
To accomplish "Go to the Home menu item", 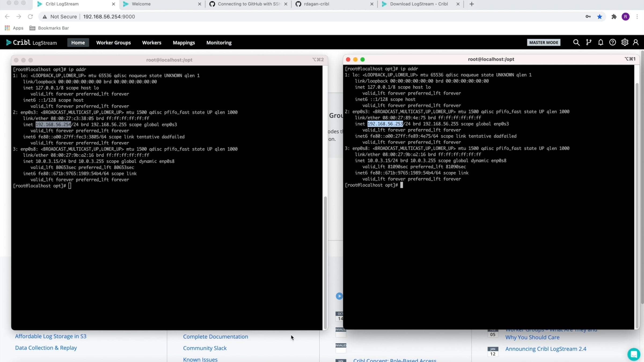I will point(78,42).
